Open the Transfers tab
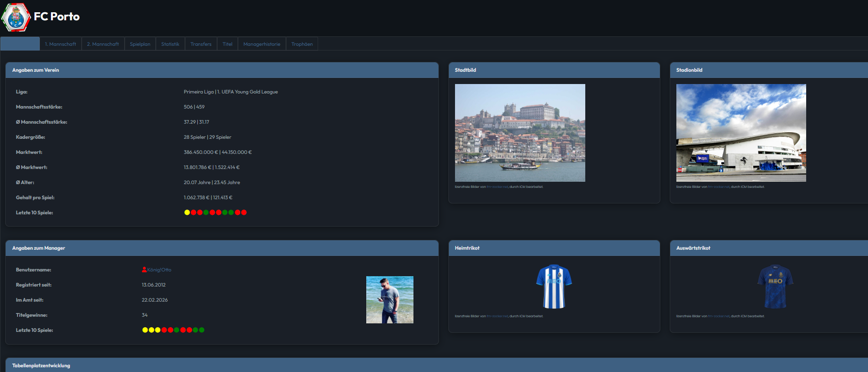The image size is (868, 372). pos(201,44)
